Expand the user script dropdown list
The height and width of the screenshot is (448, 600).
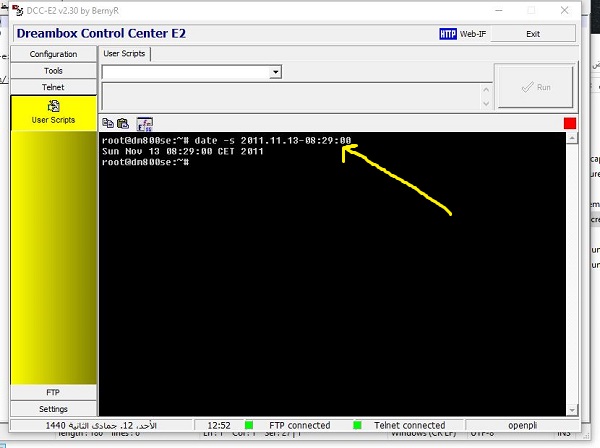275,72
